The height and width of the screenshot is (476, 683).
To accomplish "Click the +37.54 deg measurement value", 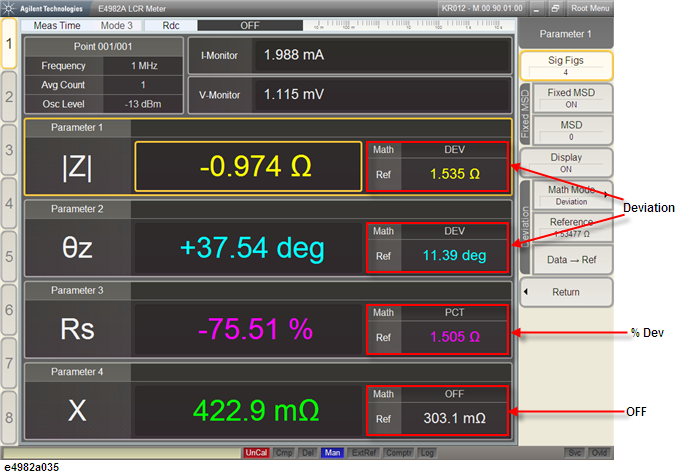I will tap(248, 248).
